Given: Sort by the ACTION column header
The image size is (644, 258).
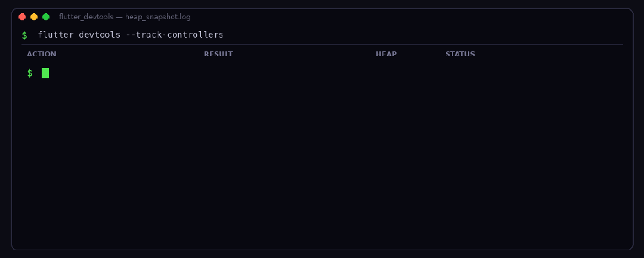Looking at the screenshot, I should [x=42, y=54].
